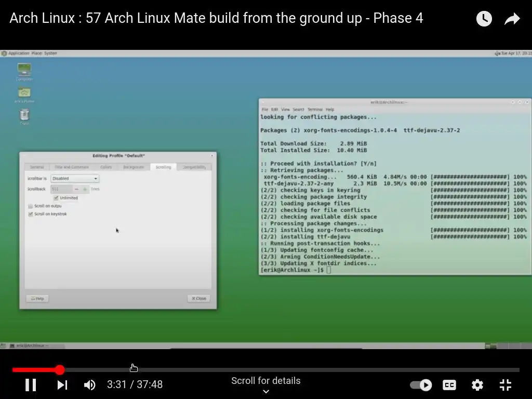Viewport: 532px width, 399px height.
Task: Toggle the autoplay switch
Action: tap(421, 385)
